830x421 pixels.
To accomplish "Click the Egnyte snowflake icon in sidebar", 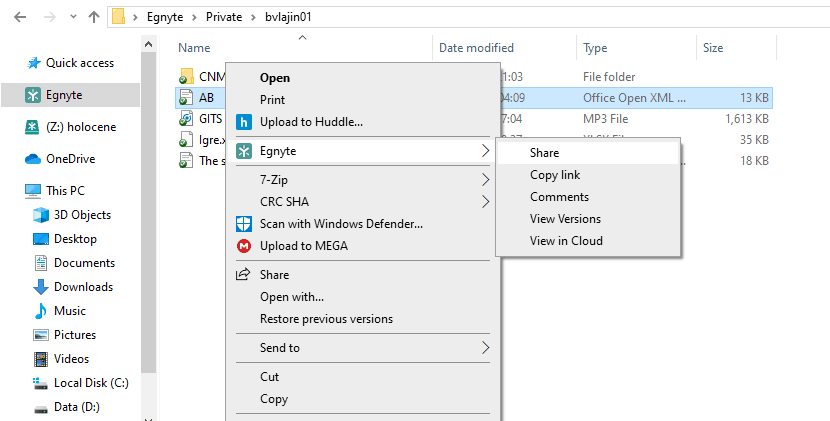I will point(33,95).
